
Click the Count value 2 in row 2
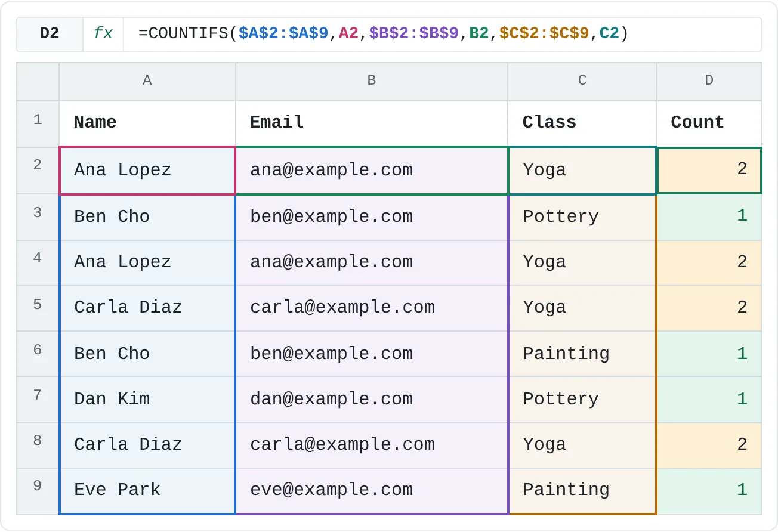[x=709, y=171]
